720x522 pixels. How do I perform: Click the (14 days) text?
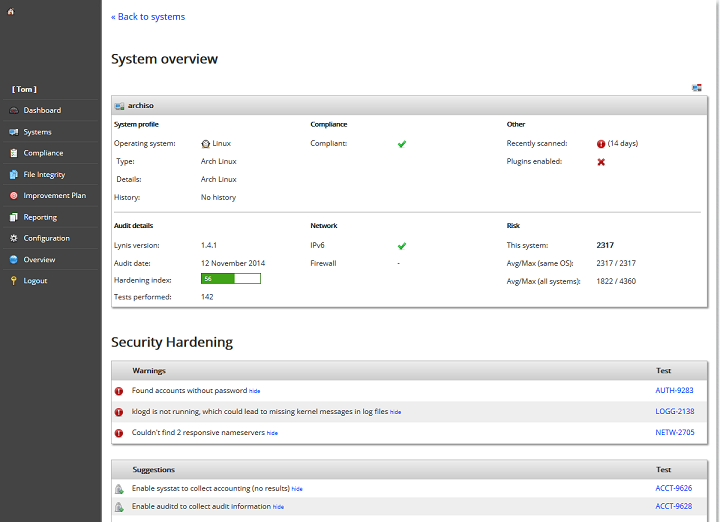pos(623,144)
